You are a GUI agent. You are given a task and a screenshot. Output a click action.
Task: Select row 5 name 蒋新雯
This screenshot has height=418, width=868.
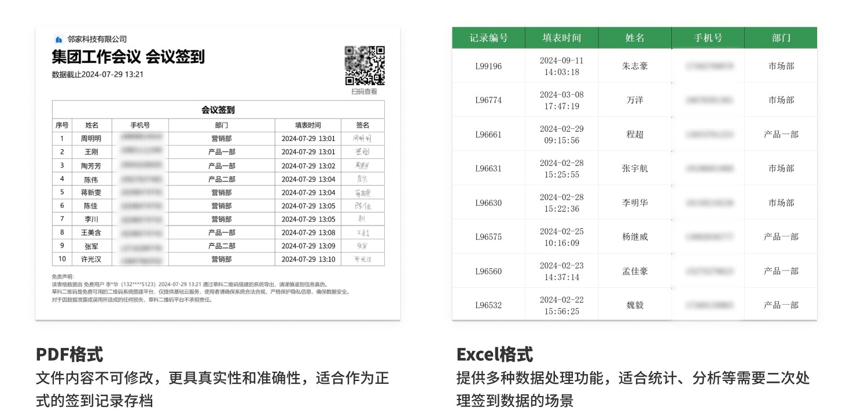91,193
